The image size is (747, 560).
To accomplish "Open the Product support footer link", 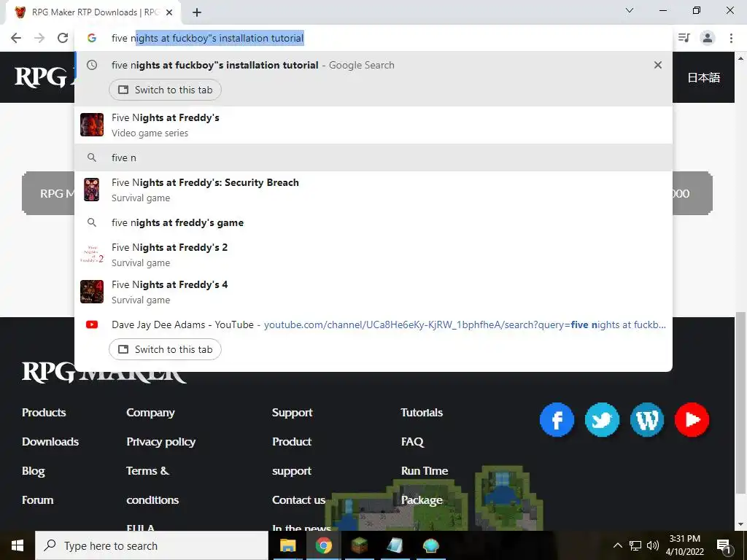I will (292, 456).
